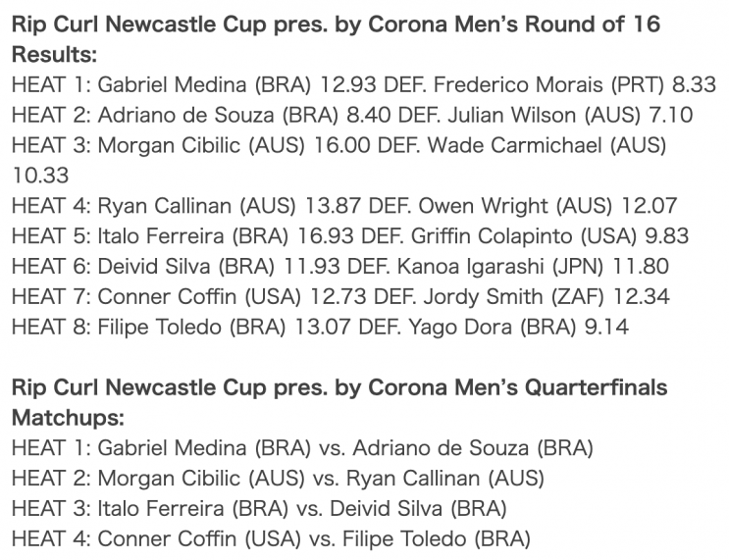729x560 pixels.
Task: Select the Medina vs. de Souza matchup
Action: (x=302, y=448)
